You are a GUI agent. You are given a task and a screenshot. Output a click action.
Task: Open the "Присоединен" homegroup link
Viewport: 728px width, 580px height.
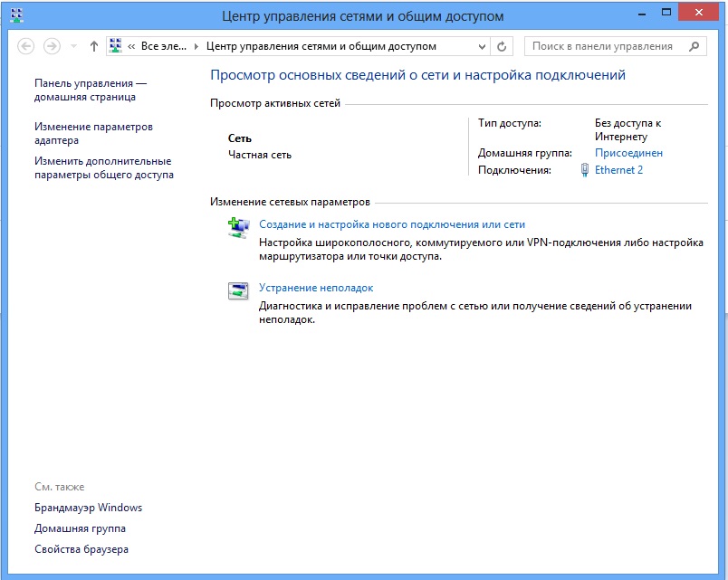point(628,153)
